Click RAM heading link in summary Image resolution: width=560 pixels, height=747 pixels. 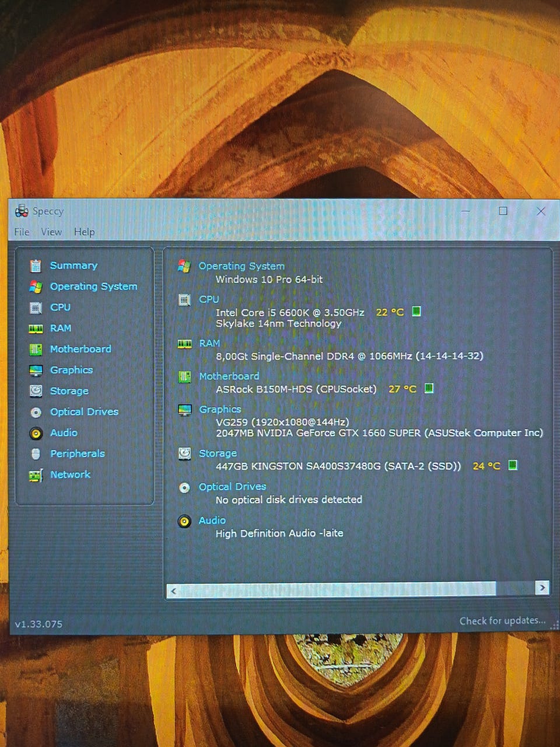209,343
